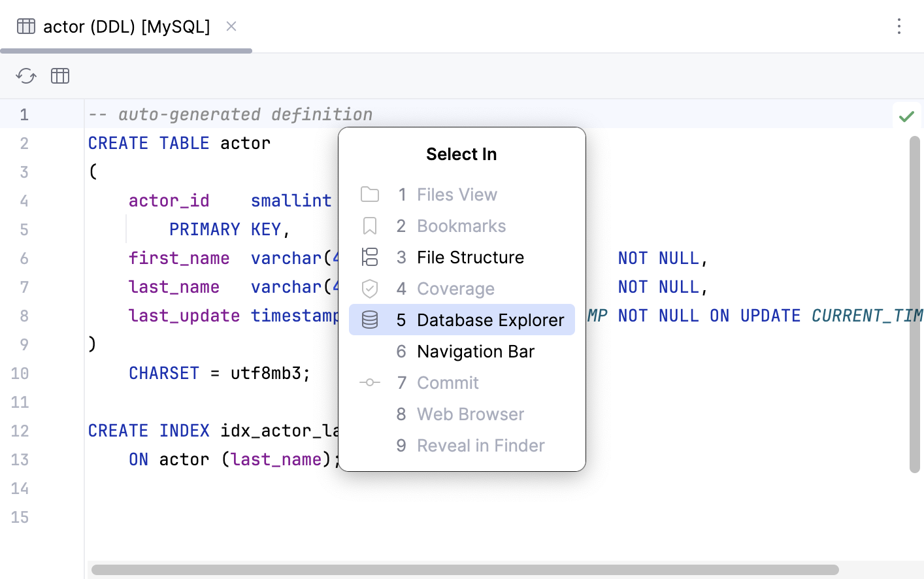
Task: Click the bookmark icon beside Bookmarks
Action: point(370,225)
